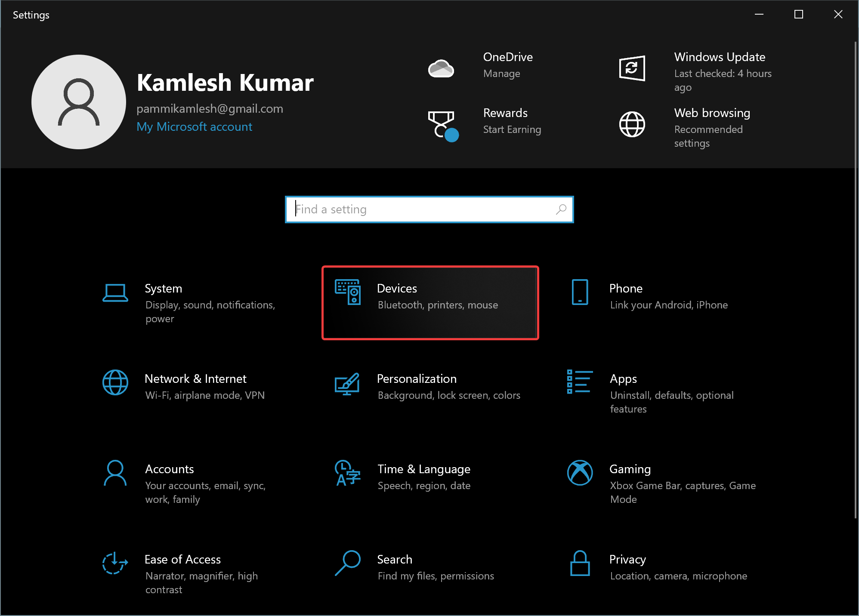
Task: Click the user profile avatar picture
Action: (x=79, y=102)
